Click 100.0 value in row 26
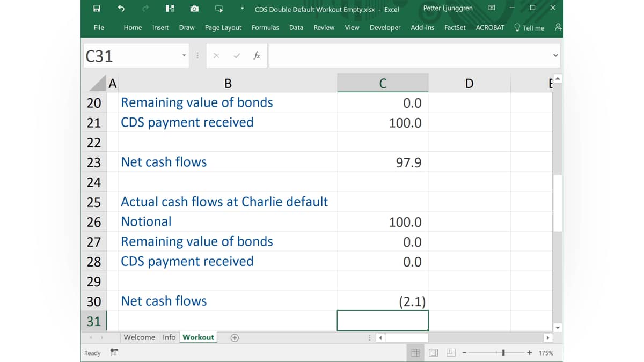 coord(405,222)
